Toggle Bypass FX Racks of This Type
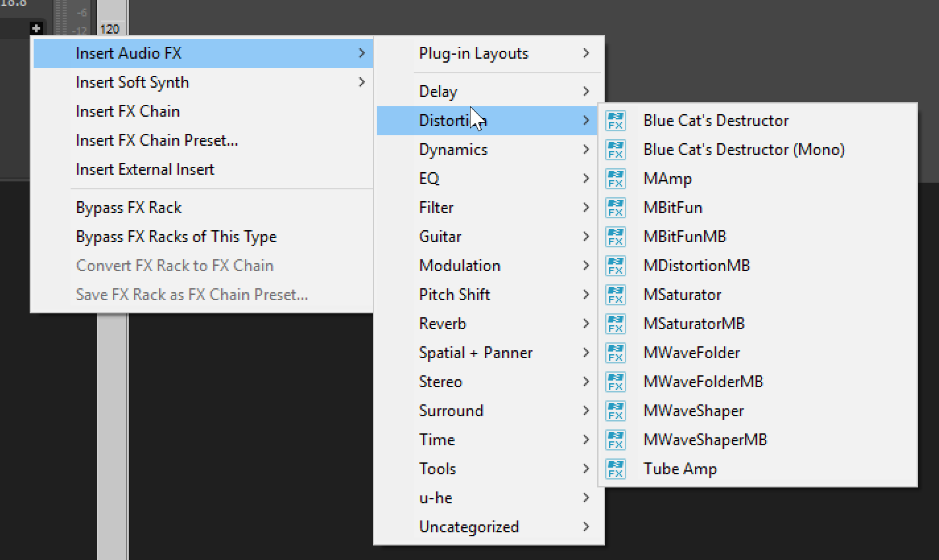Viewport: 939px width, 560px height. tap(176, 236)
